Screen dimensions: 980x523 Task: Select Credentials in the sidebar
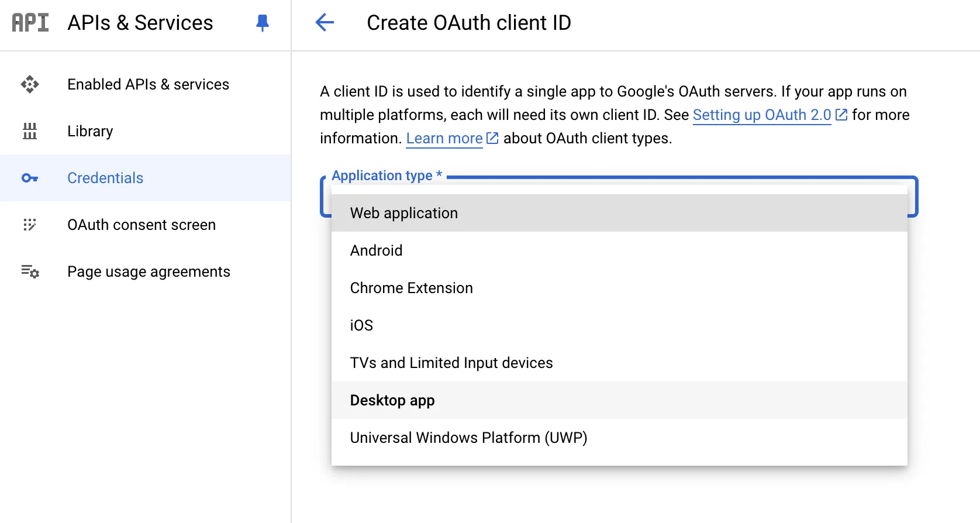point(145,178)
